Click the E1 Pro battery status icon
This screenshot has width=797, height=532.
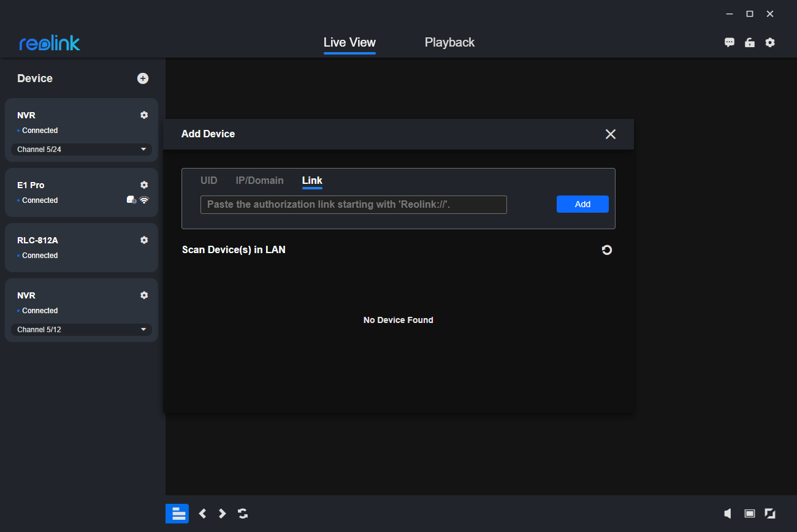[131, 200]
